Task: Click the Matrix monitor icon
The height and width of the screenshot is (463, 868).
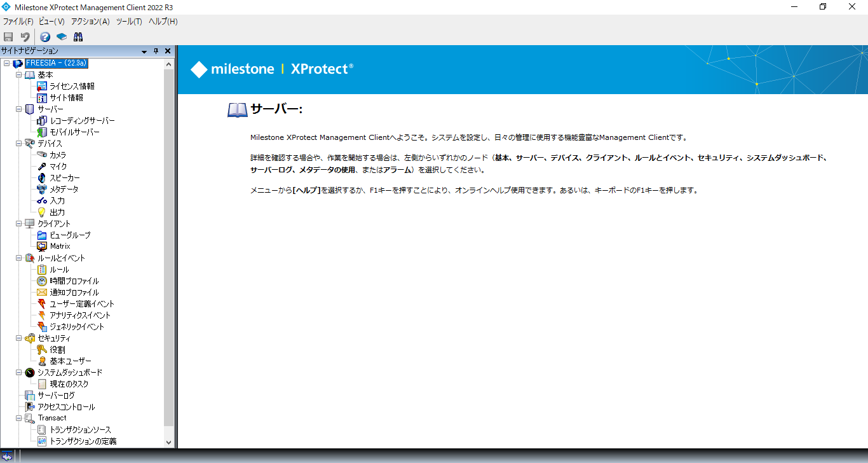Action: [x=42, y=246]
